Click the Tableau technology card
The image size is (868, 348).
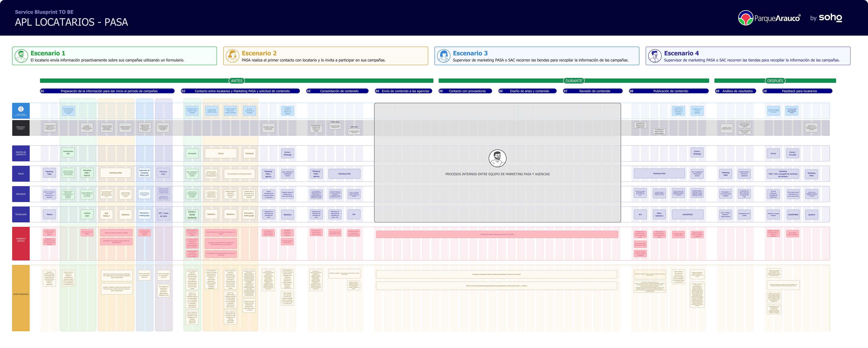pos(50,215)
